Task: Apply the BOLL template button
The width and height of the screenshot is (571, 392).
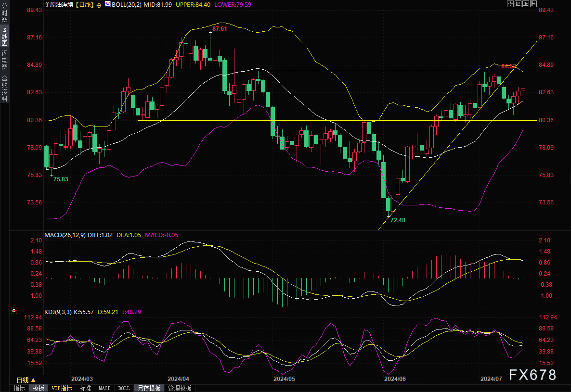Action: click(x=124, y=388)
